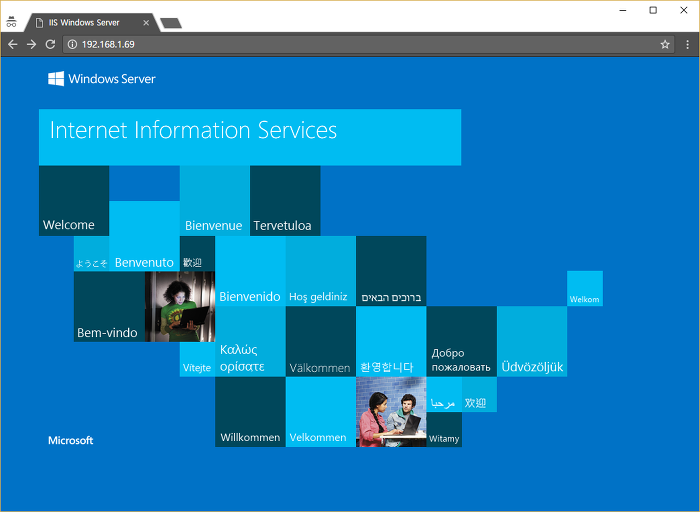This screenshot has height=512, width=700.
Task: Click the 欢迎 tile
Action: click(x=479, y=395)
